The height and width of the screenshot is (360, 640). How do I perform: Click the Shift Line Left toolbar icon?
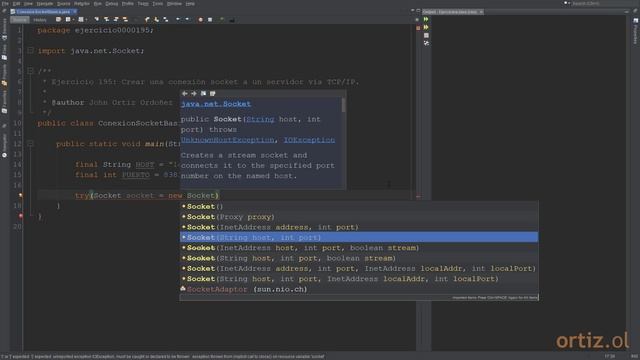[x=178, y=20]
